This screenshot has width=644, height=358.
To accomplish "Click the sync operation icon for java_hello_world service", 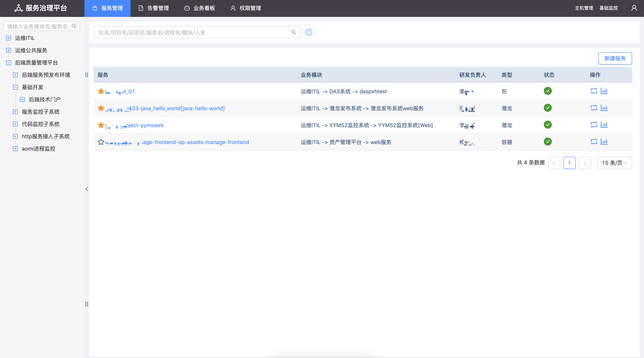I will (x=594, y=108).
